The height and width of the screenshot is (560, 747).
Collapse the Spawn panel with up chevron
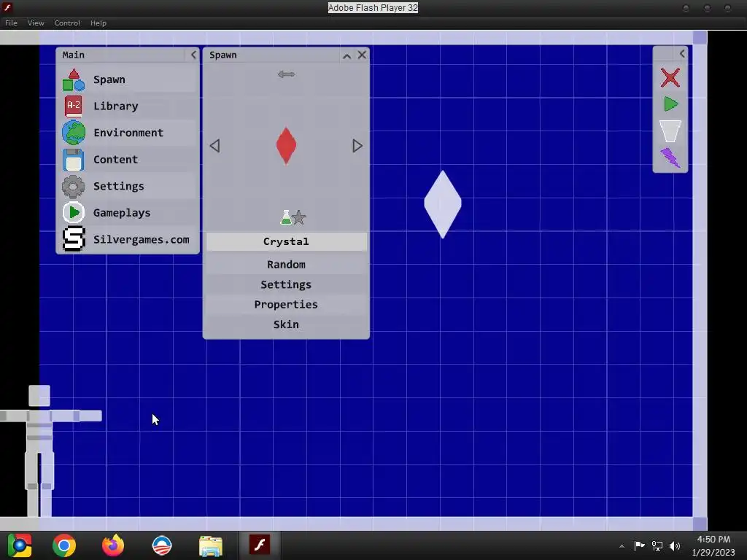347,55
